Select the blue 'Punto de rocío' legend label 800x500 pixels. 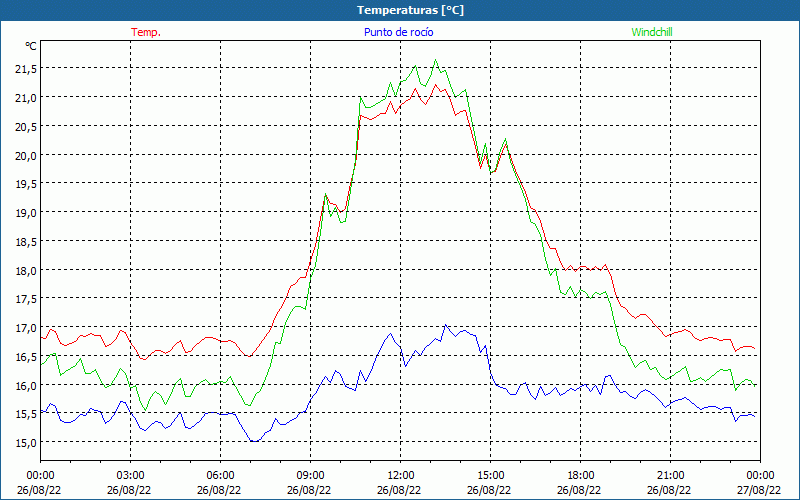coord(398,32)
